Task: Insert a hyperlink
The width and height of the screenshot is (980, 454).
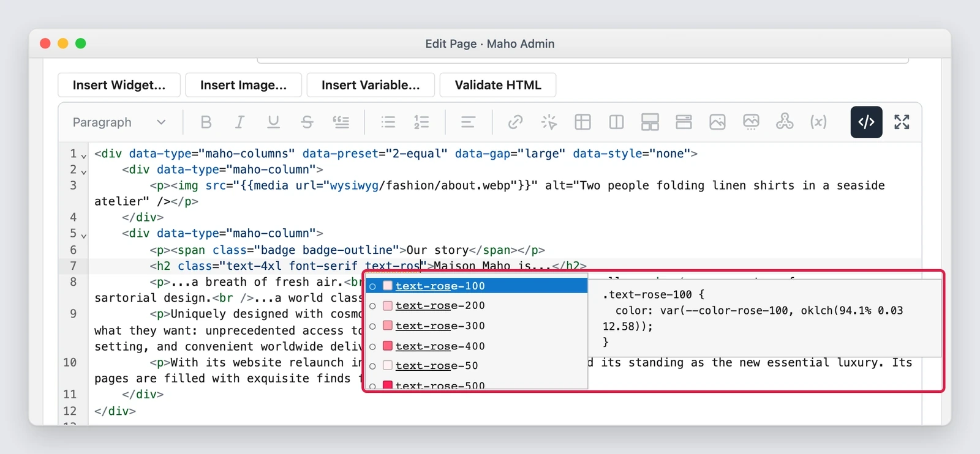Action: coord(515,122)
